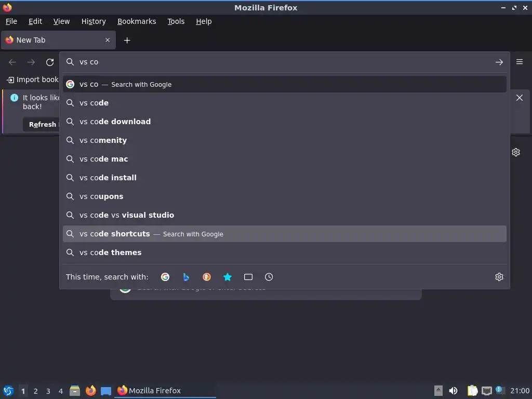Click Import bookmarks toolbar item
This screenshot has height=399, width=532.
pyautogui.click(x=33, y=79)
